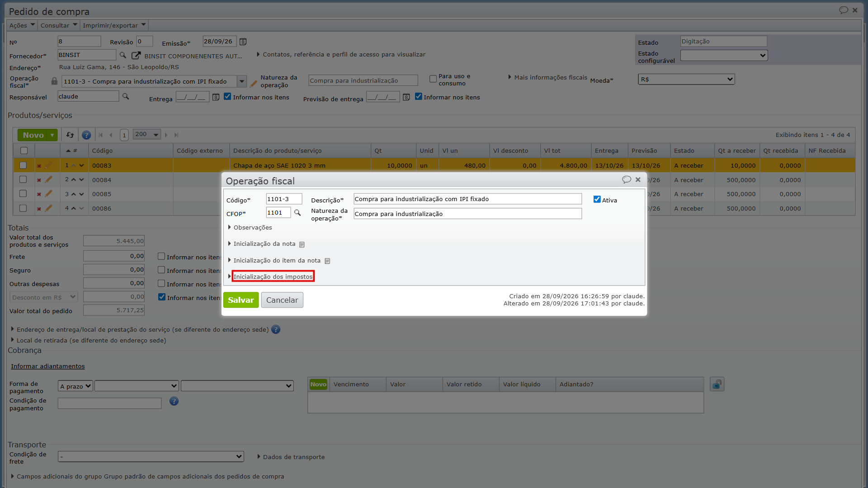Image resolution: width=868 pixels, height=488 pixels.
Task: Toggle the Ativa checkbox
Action: point(597,199)
